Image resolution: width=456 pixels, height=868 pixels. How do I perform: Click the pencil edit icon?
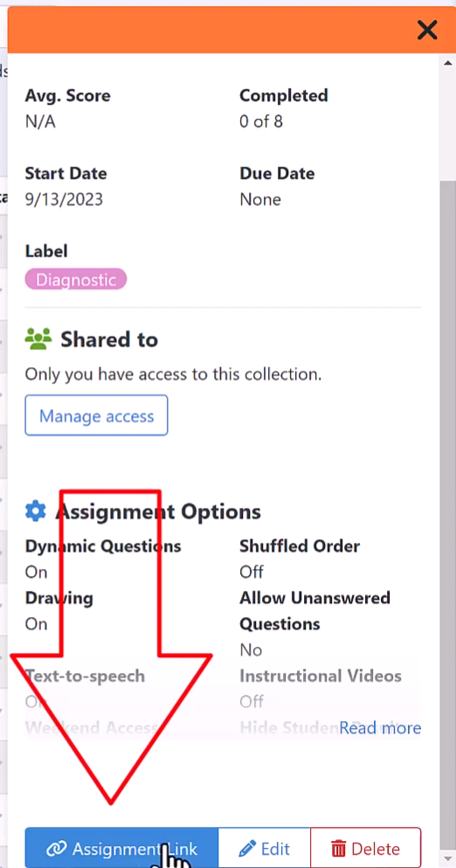[247, 848]
